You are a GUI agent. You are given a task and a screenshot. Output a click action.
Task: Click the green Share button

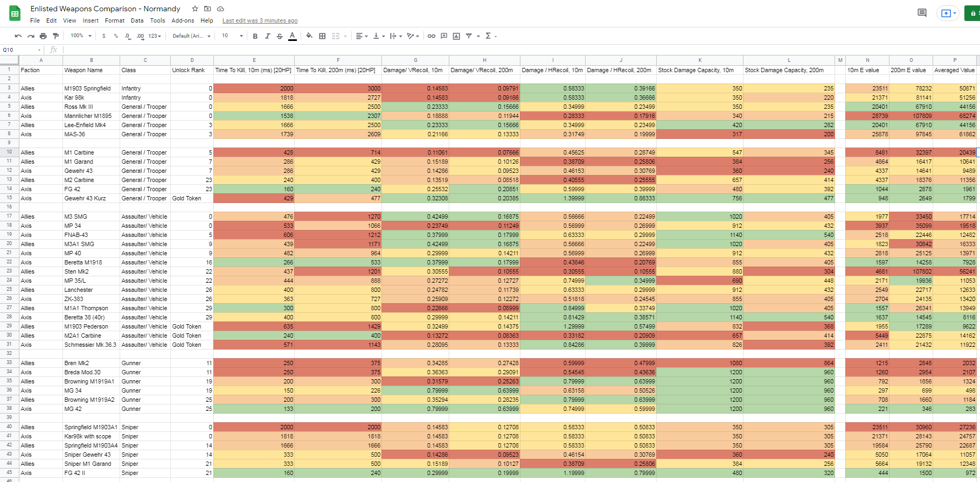pyautogui.click(x=972, y=13)
